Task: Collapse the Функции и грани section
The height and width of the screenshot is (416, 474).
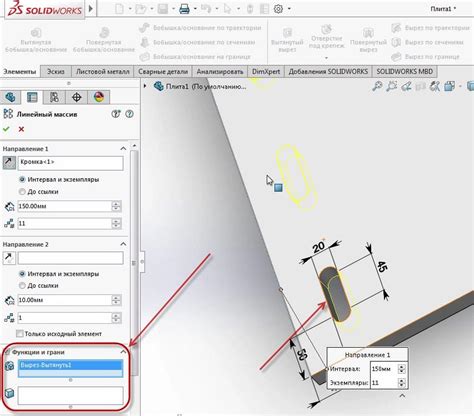Action: [123, 352]
